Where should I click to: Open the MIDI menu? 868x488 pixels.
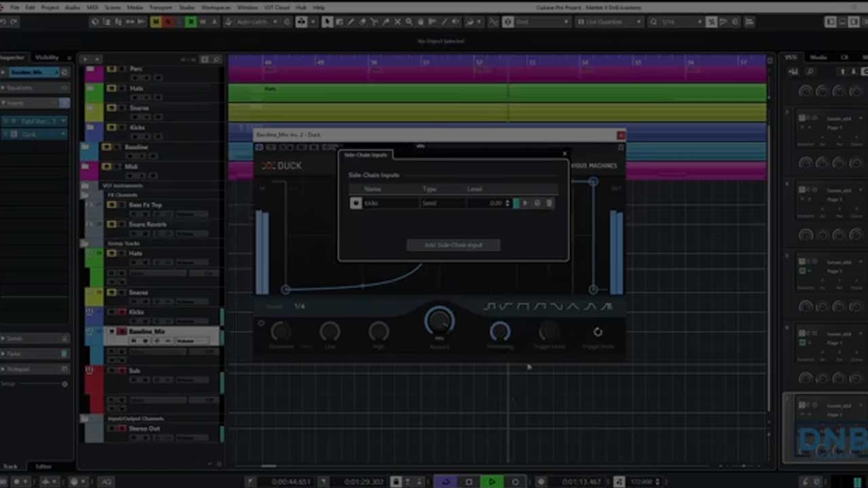[92, 7]
